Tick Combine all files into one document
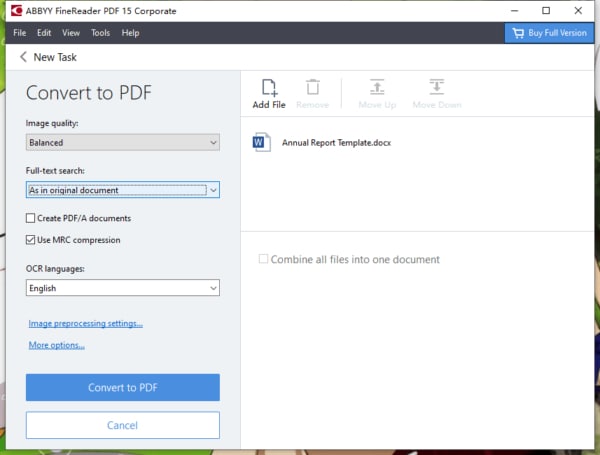Viewport: 600px width, 455px height. click(263, 259)
